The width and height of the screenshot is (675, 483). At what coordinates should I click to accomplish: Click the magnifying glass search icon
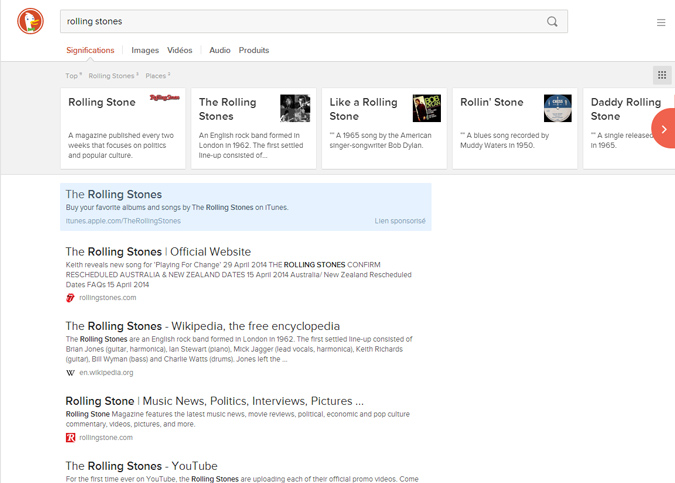[553, 21]
